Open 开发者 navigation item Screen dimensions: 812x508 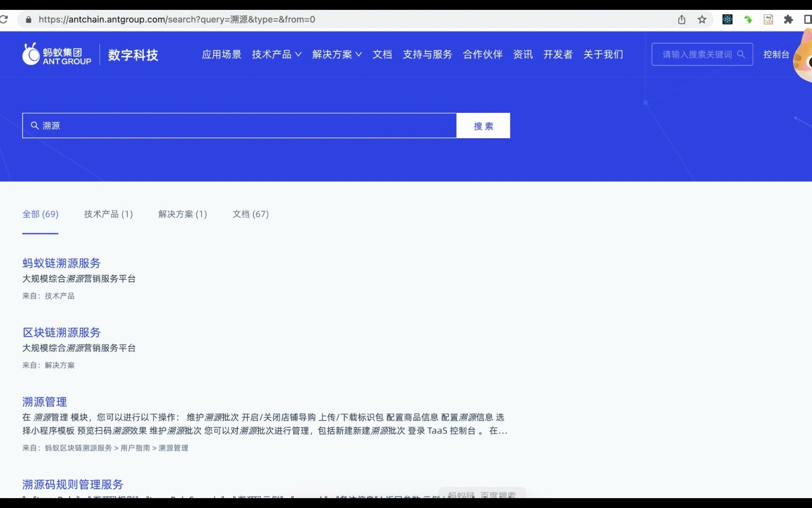click(x=558, y=54)
